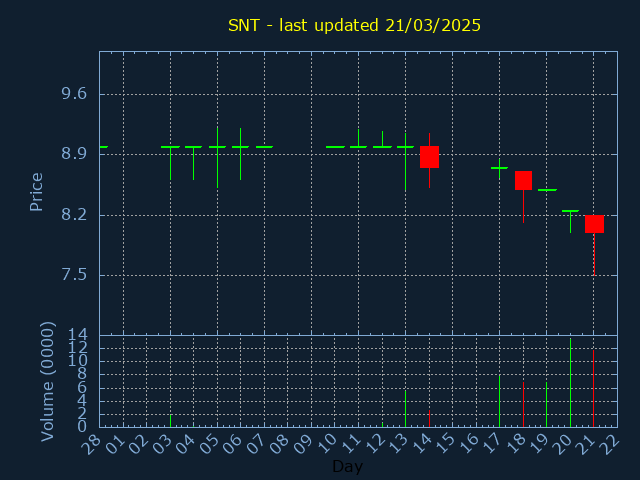Viewport: 640px width, 480px height.
Task: Click the green volume bar on day 03
Action: 171,421
